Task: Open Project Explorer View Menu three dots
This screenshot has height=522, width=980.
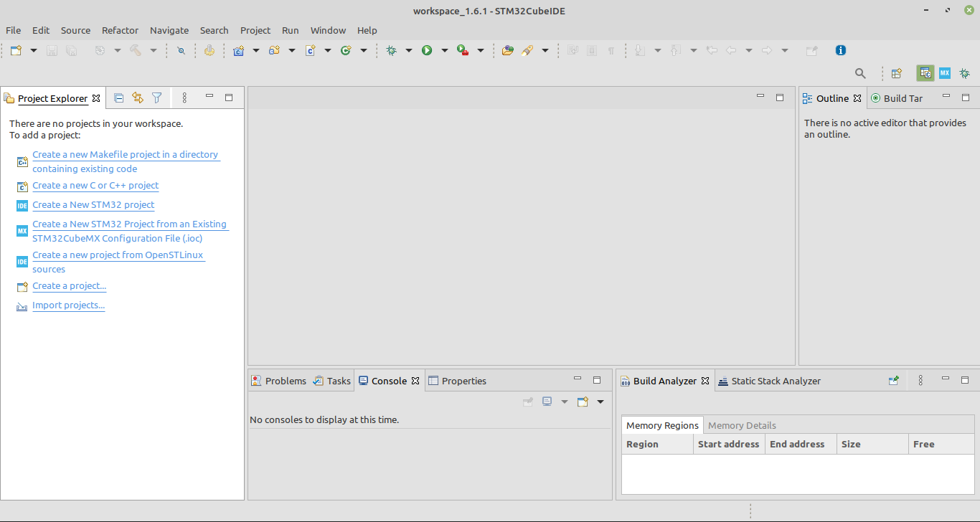Action: click(x=184, y=98)
